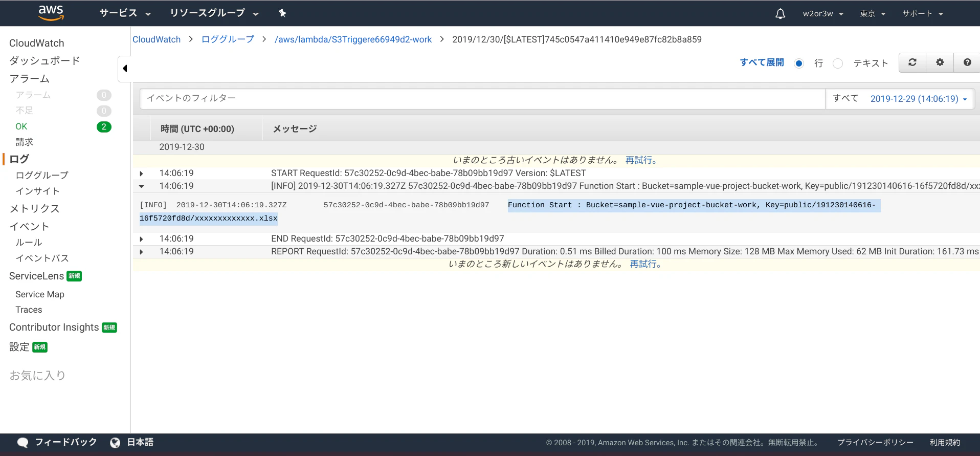Image resolution: width=980 pixels, height=456 pixels.
Task: Expand the START RequestId log row
Action: 142,173
